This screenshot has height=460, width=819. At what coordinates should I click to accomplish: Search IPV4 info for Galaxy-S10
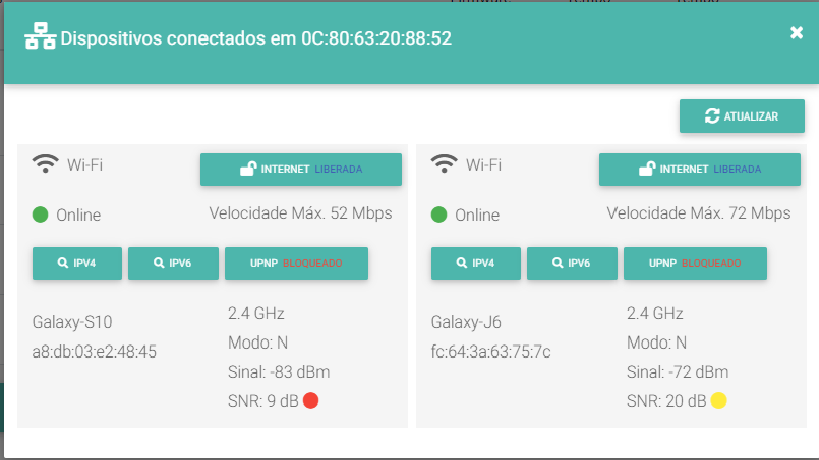coord(77,263)
